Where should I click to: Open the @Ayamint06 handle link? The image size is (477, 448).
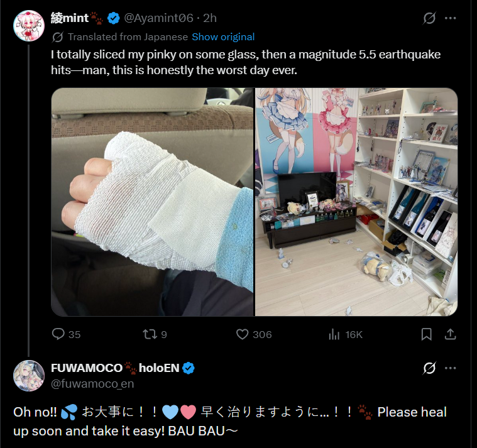click(x=158, y=18)
